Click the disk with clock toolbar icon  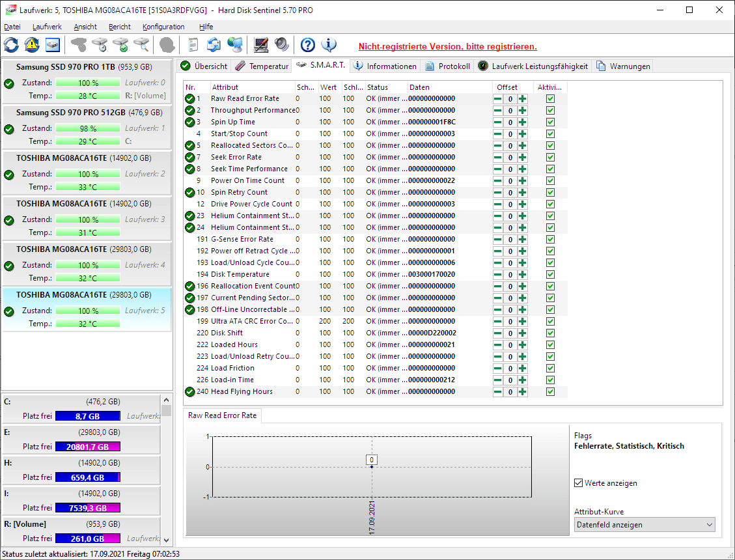click(x=100, y=45)
